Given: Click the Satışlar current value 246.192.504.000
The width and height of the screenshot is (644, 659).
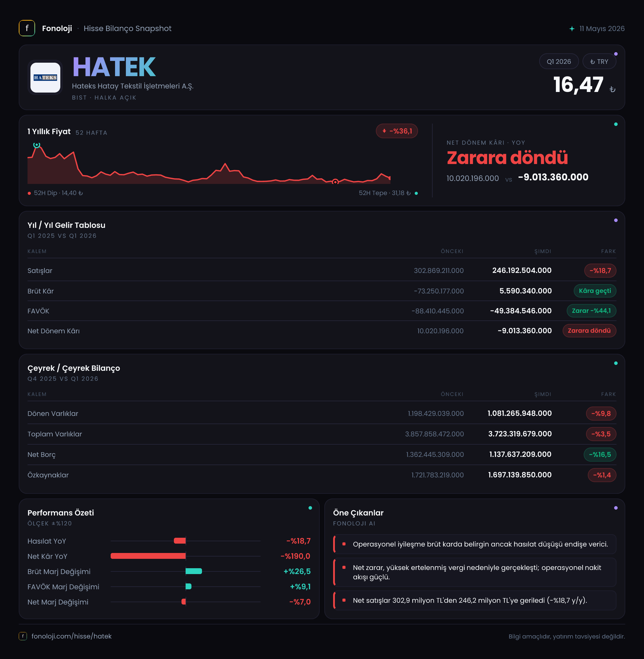Looking at the screenshot, I should pos(522,270).
